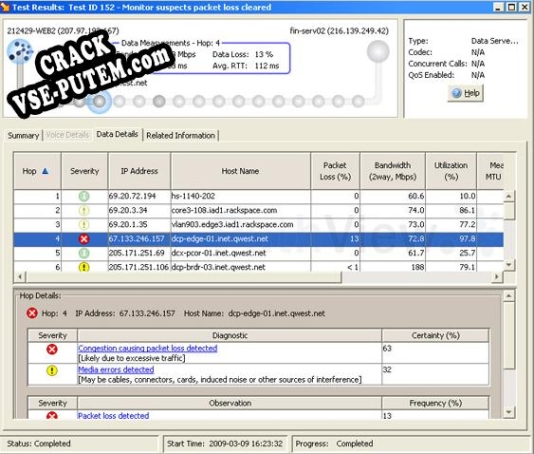Switch to the Summary tab
The height and width of the screenshot is (454, 534).
[x=23, y=136]
